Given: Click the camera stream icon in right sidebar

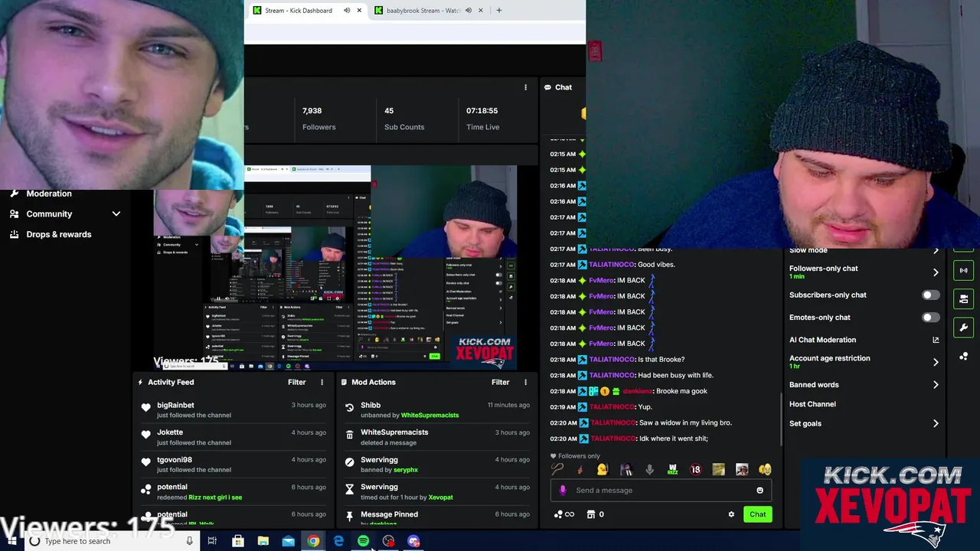Looking at the screenshot, I should click(x=963, y=298).
